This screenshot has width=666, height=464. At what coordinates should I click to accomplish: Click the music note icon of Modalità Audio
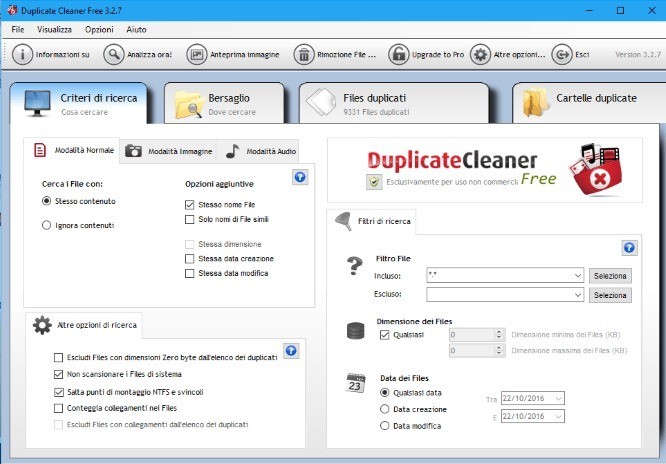[x=232, y=150]
